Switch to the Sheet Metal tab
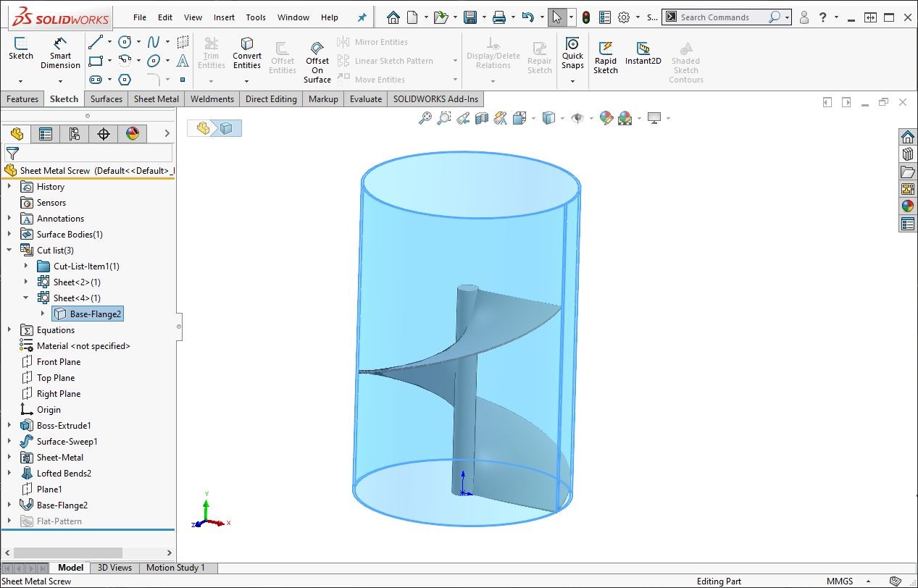Screen dimensions: 918x588 click(157, 99)
